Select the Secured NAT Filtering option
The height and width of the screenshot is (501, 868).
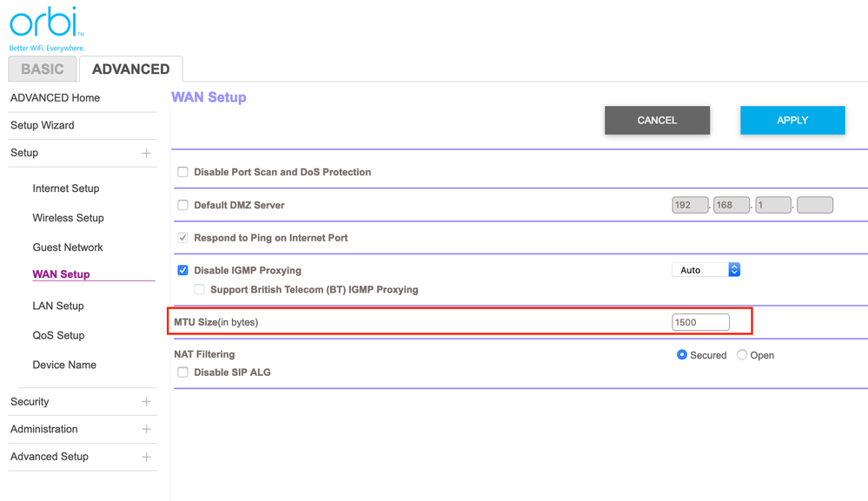pos(682,355)
